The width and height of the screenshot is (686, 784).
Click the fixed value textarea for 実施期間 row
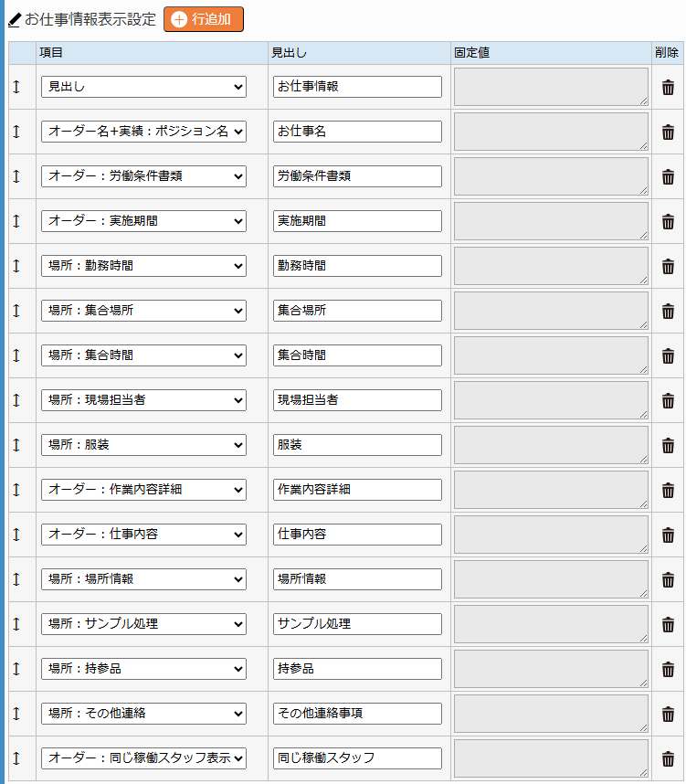(x=551, y=221)
